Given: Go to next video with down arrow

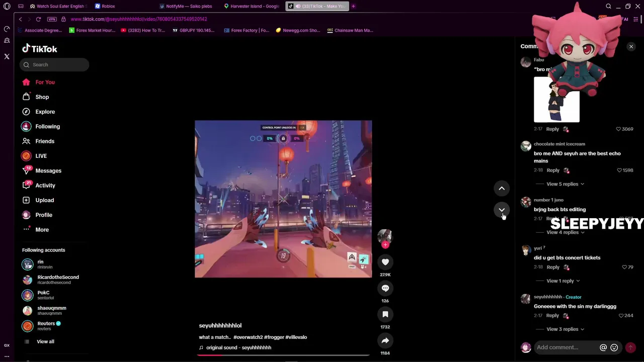Looking at the screenshot, I should pyautogui.click(x=502, y=210).
